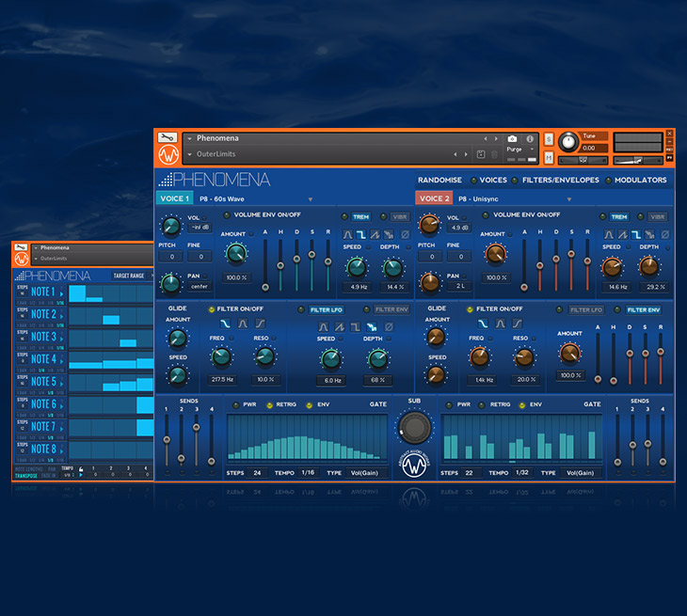Click the Voice 1 gate STEPS value 24

pos(257,473)
